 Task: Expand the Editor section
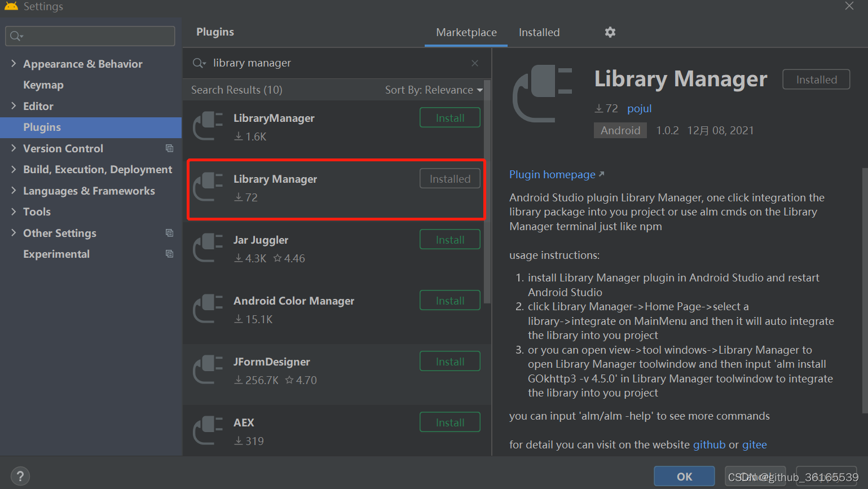click(x=14, y=105)
